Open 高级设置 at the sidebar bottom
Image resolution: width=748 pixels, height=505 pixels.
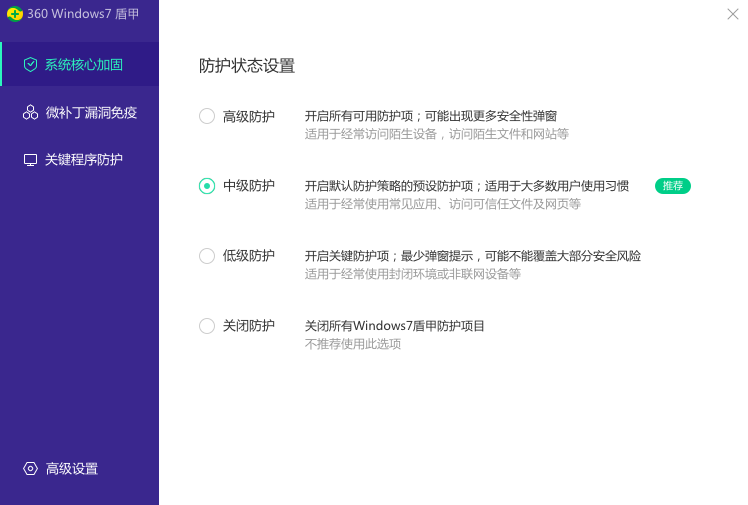(x=72, y=469)
